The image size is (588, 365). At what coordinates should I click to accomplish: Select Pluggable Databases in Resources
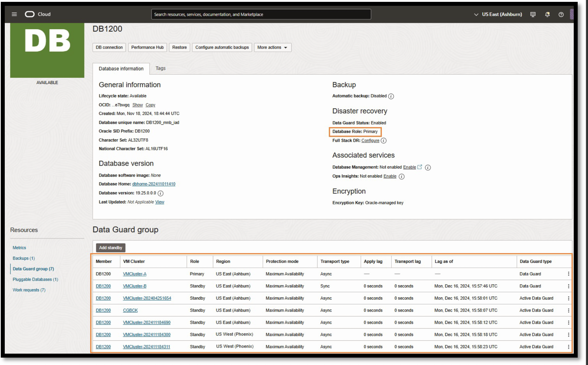(x=35, y=279)
